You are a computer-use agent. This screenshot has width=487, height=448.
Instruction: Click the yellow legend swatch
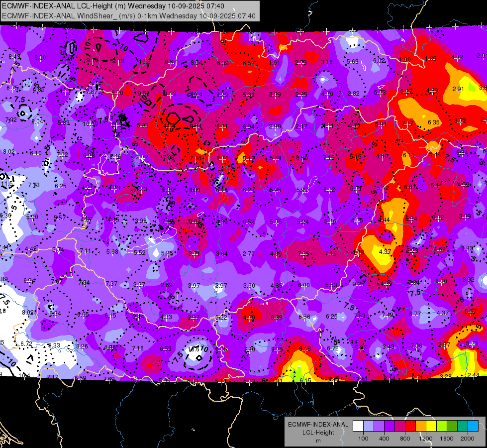click(x=431, y=426)
